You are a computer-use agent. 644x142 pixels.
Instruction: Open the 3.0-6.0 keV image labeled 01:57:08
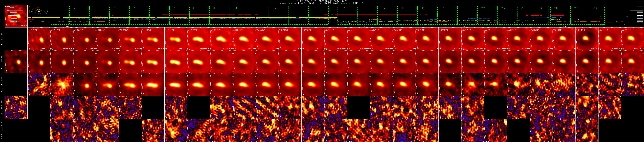tap(199, 39)
